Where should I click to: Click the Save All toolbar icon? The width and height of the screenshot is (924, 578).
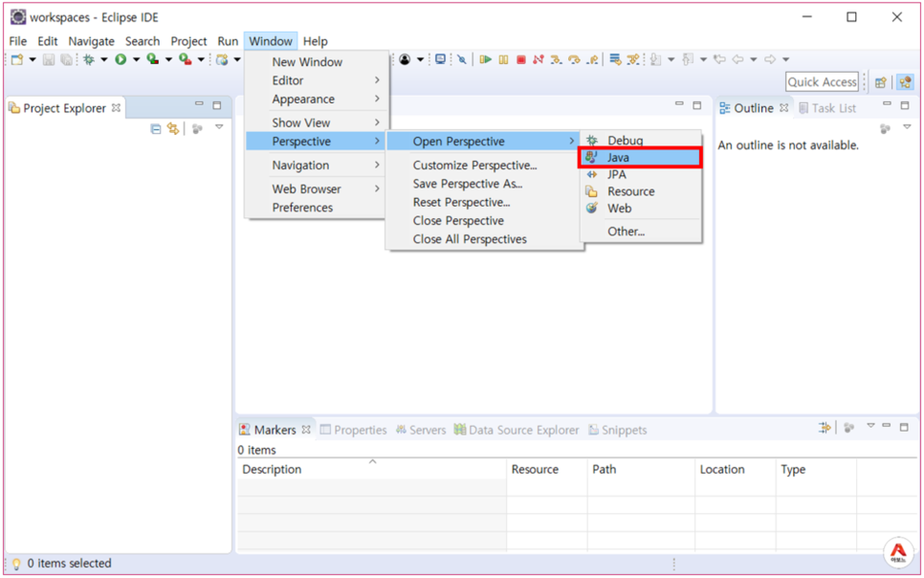(x=67, y=59)
